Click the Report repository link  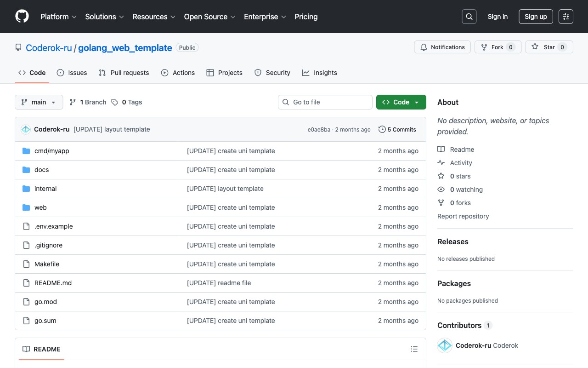pyautogui.click(x=463, y=216)
